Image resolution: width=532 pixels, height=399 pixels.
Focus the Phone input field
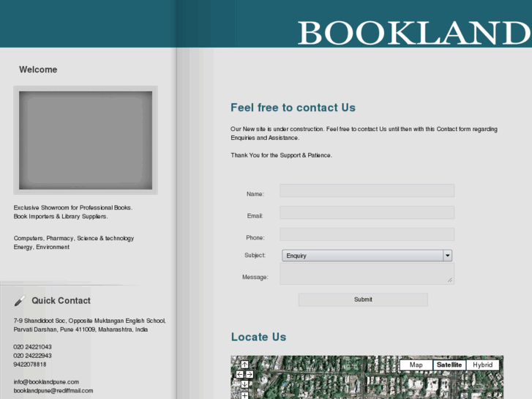pyautogui.click(x=367, y=234)
